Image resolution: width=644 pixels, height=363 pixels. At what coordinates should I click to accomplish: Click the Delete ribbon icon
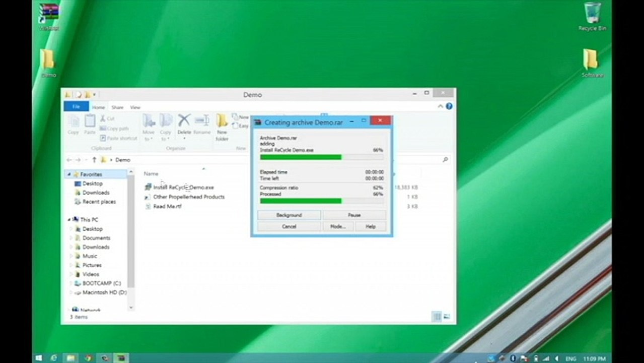tap(184, 125)
